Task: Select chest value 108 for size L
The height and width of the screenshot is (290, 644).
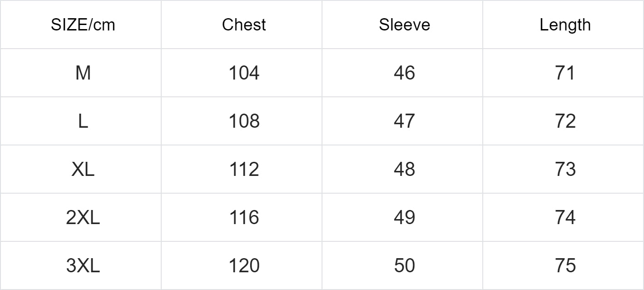Action: tap(244, 121)
